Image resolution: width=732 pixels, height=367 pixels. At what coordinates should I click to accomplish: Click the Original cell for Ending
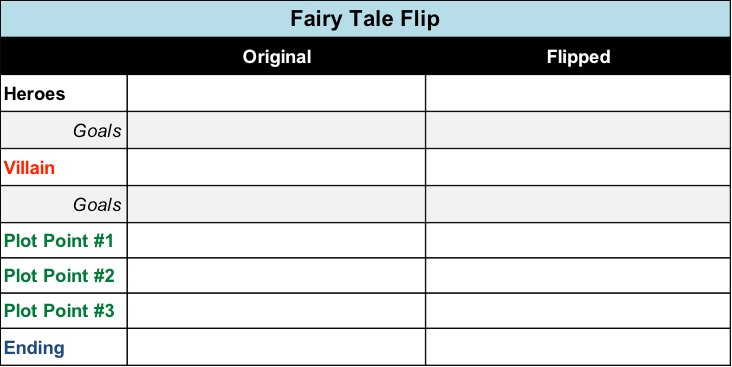(x=276, y=347)
